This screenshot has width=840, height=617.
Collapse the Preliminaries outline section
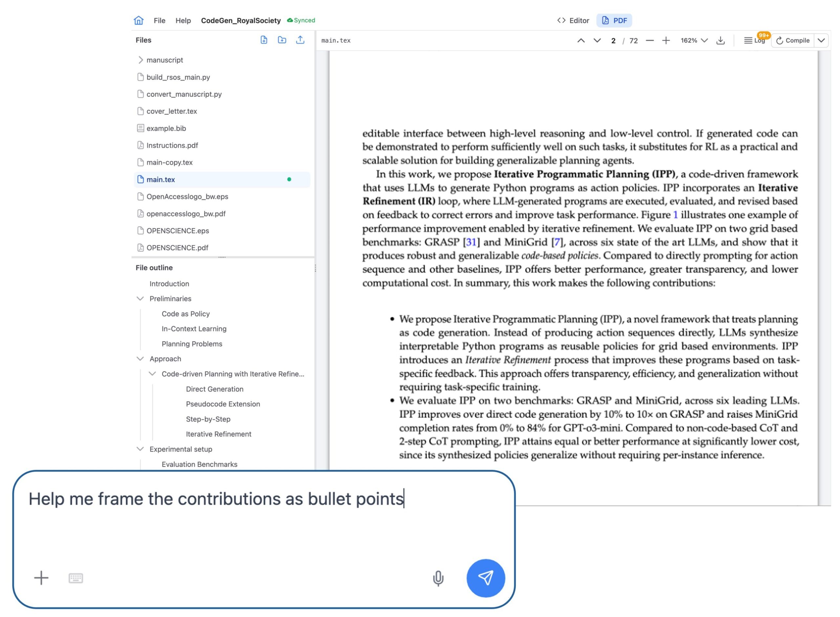click(x=140, y=298)
